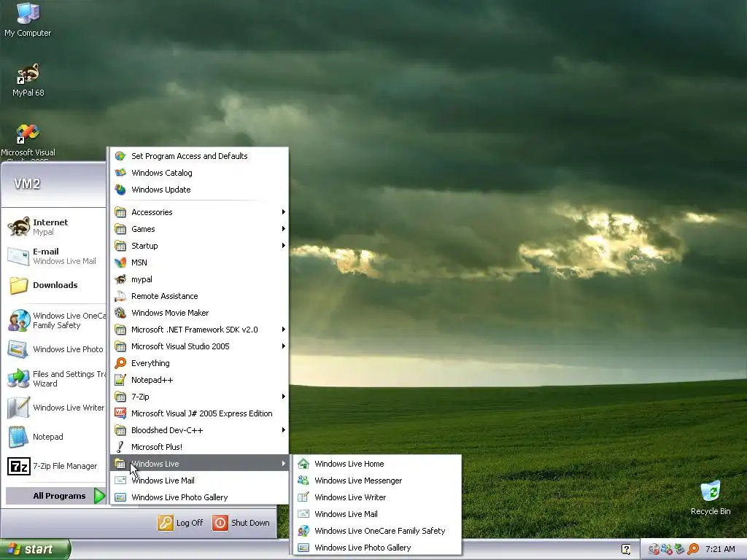Click the 7:21 AM taskbar clock
The image size is (747, 560).
(x=720, y=549)
